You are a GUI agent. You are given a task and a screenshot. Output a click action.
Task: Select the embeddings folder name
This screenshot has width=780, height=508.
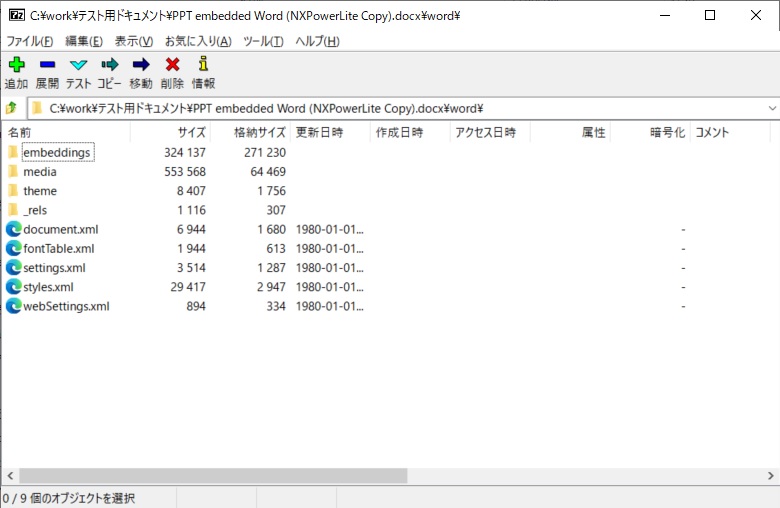[x=57, y=152]
